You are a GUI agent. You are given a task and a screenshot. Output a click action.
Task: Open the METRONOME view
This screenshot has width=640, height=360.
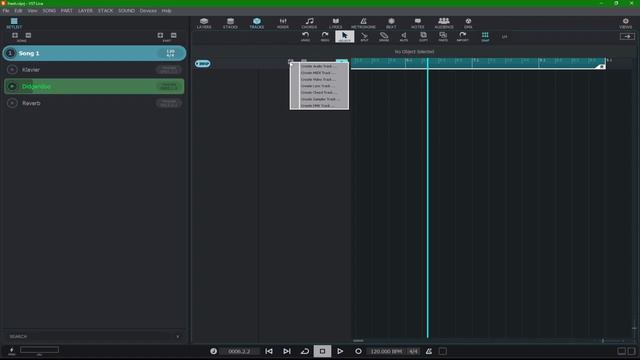[363, 23]
